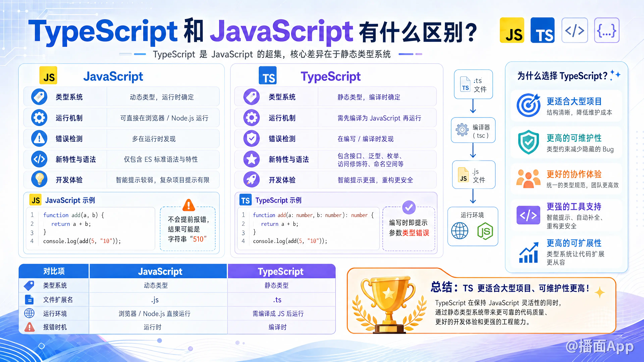Click the Node.js hexagon icon under 运行环境
644x362 pixels.
(485, 231)
